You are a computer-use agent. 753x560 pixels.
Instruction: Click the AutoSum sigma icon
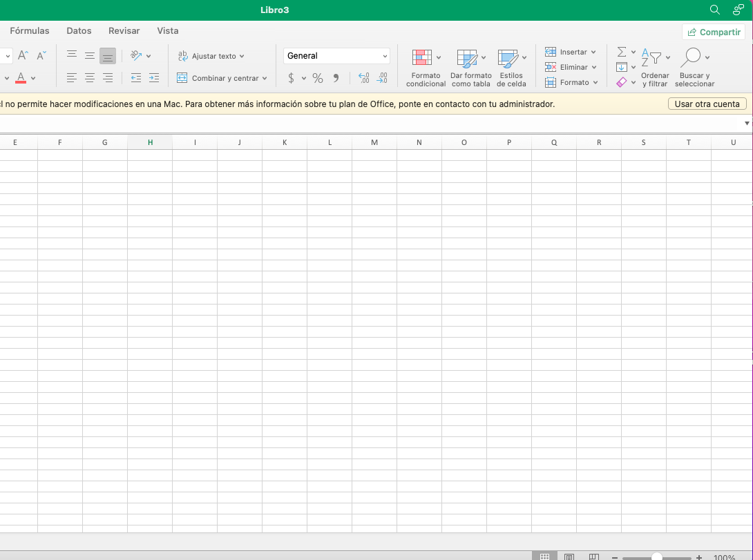click(622, 52)
